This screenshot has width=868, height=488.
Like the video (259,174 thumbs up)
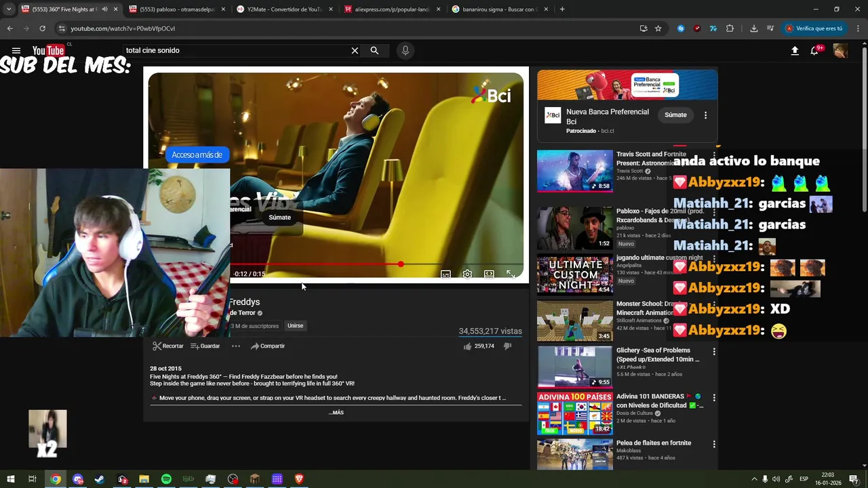[x=479, y=346]
